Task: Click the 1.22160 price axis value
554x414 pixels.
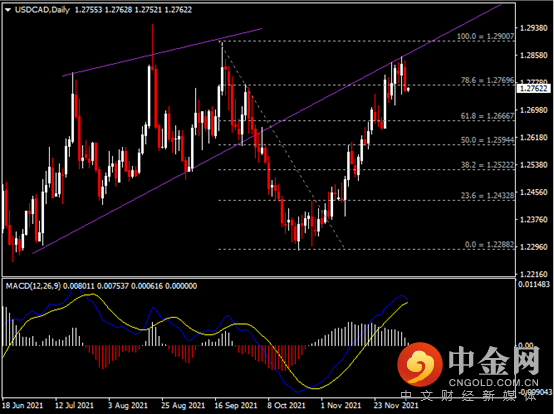Action: coord(534,274)
